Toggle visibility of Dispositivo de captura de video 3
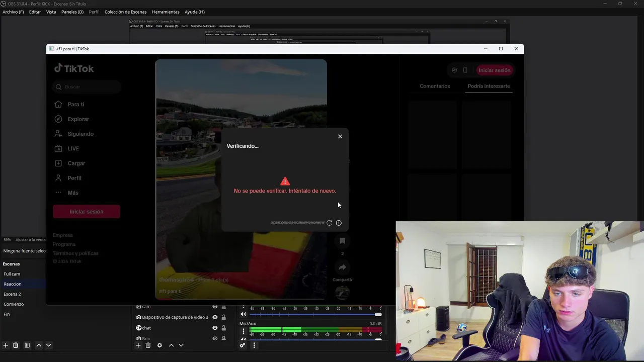The width and height of the screenshot is (644, 362). pos(215,317)
